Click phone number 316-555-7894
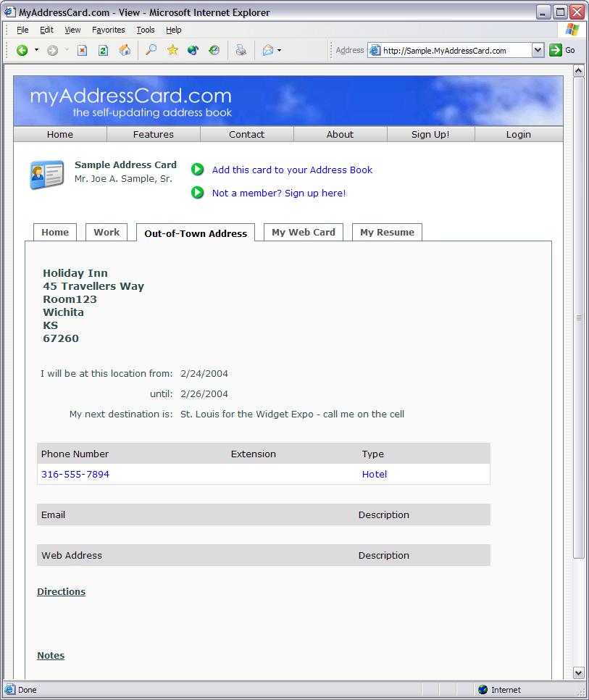Viewport: 589px width, 700px height. point(75,474)
